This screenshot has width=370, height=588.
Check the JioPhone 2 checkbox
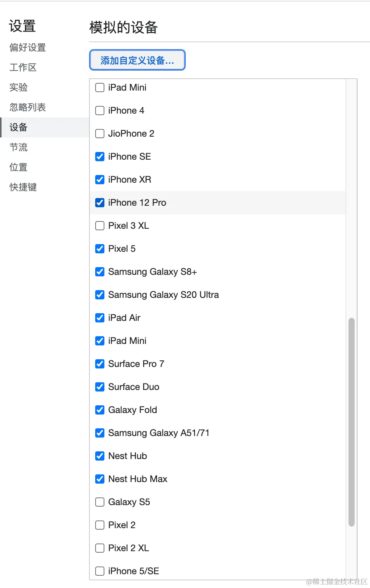coord(100,134)
